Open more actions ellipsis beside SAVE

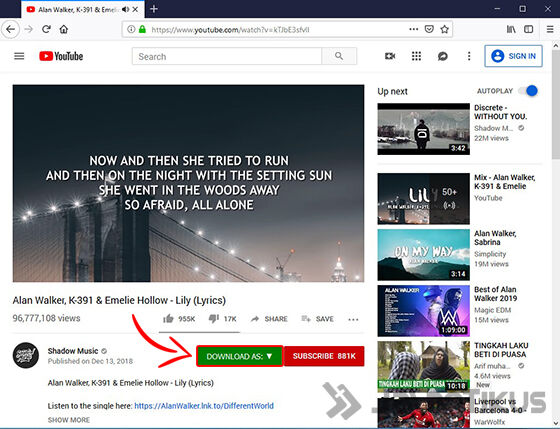pyautogui.click(x=353, y=319)
